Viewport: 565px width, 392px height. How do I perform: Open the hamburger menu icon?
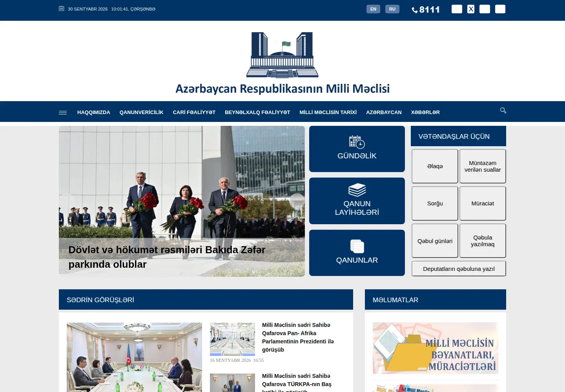[x=63, y=113]
